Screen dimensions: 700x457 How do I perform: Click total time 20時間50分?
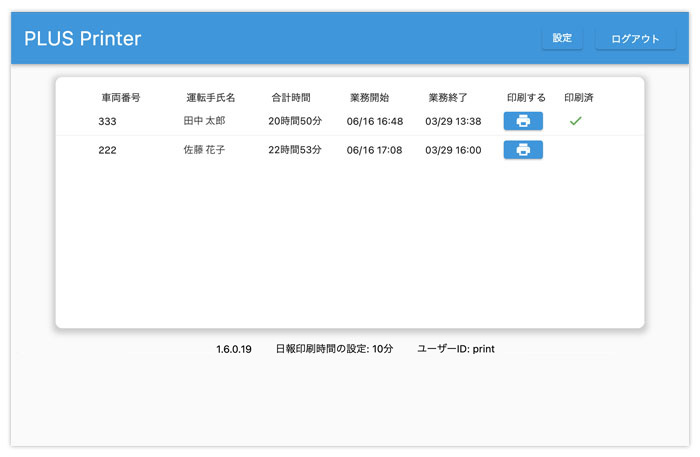coord(295,121)
